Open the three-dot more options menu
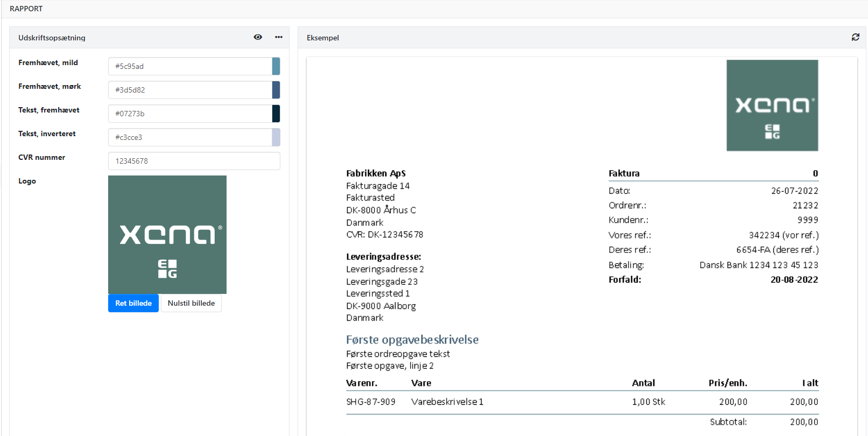Viewport: 868px width, 436px height. click(279, 37)
